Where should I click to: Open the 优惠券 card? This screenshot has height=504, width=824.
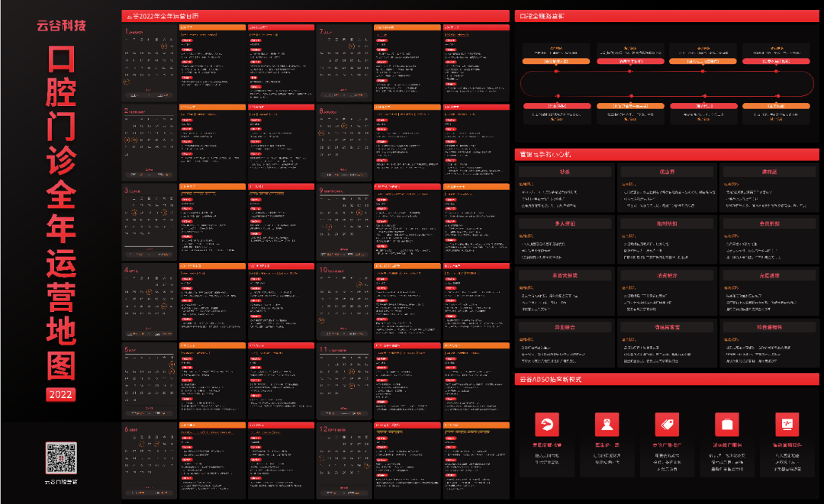[x=667, y=188]
